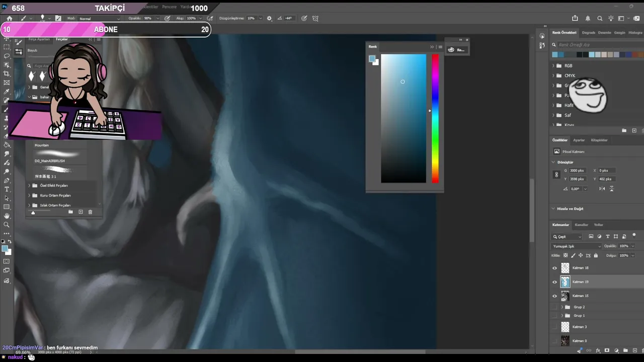Open the layer filter Çeşit dropdown

[567, 236]
